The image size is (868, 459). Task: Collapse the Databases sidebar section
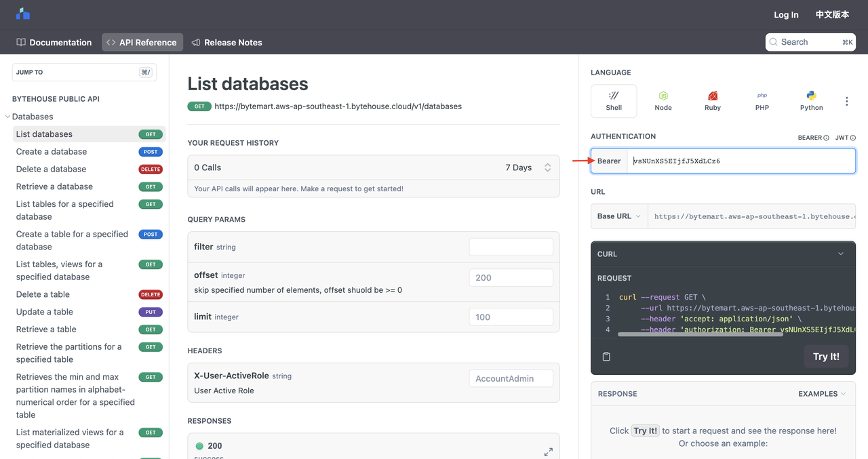[8, 117]
